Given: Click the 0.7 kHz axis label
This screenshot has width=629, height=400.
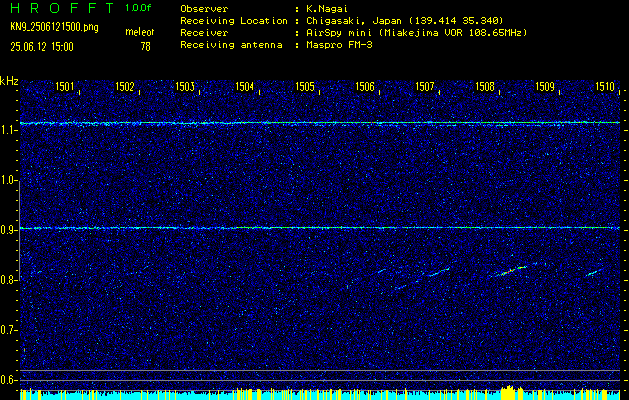Looking at the screenshot, I should 8,330.
